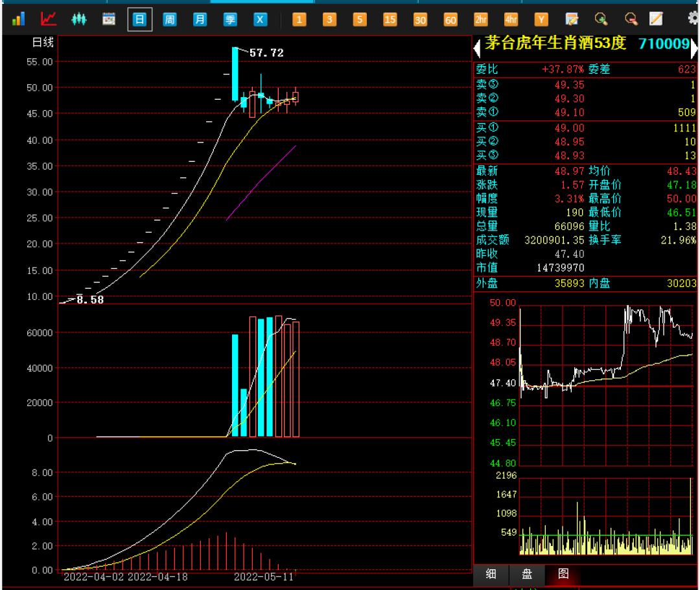This screenshot has height=590, width=700.
Task: Open the notepad edit icon
Action: [572, 19]
